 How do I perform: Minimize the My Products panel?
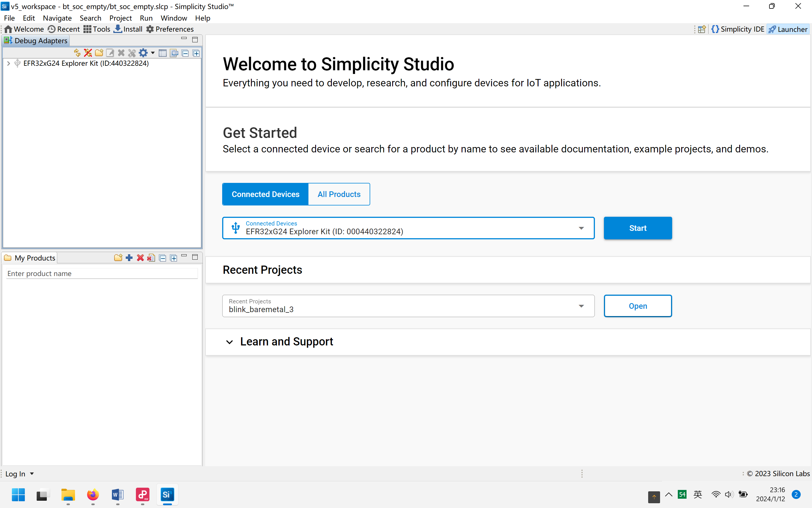[184, 256]
